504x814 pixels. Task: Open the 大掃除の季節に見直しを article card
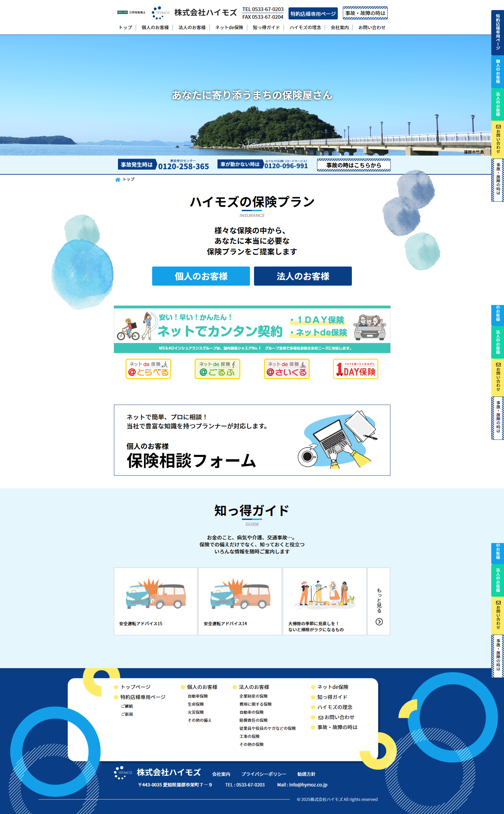[x=324, y=601]
